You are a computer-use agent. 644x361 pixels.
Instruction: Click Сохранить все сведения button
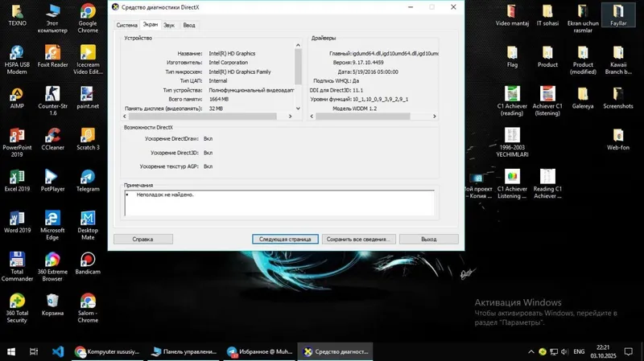coord(358,239)
